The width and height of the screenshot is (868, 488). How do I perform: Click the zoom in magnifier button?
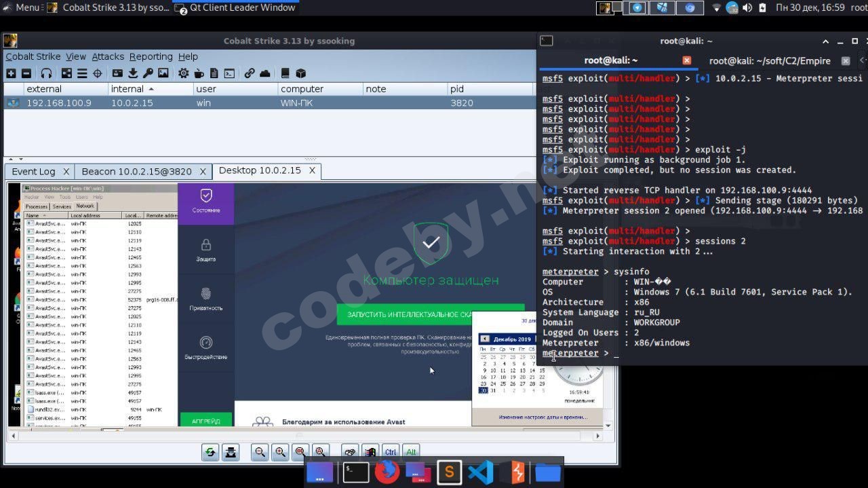pyautogui.click(x=280, y=452)
